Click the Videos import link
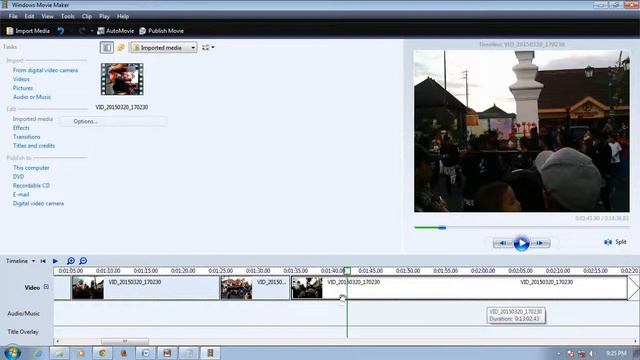 tap(21, 79)
